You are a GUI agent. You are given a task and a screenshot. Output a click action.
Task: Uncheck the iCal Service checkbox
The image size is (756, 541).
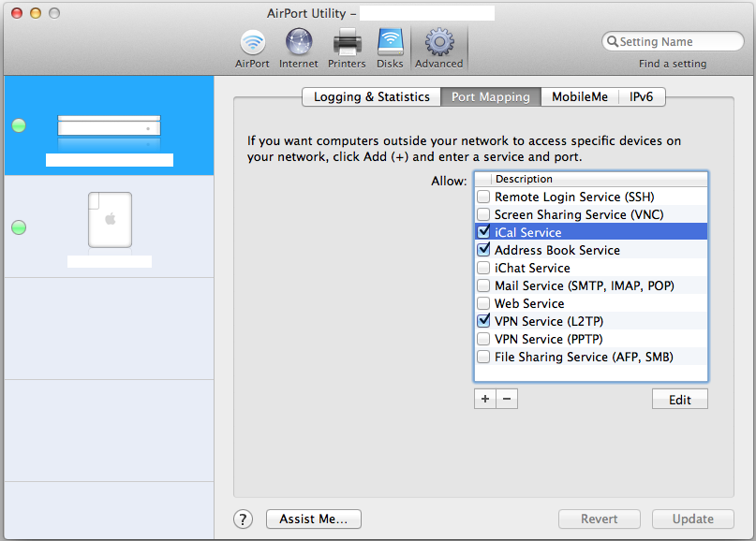coord(483,232)
